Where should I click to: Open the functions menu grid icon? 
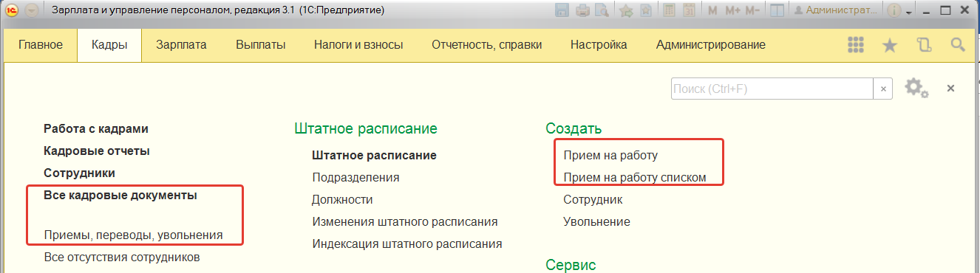click(x=856, y=45)
